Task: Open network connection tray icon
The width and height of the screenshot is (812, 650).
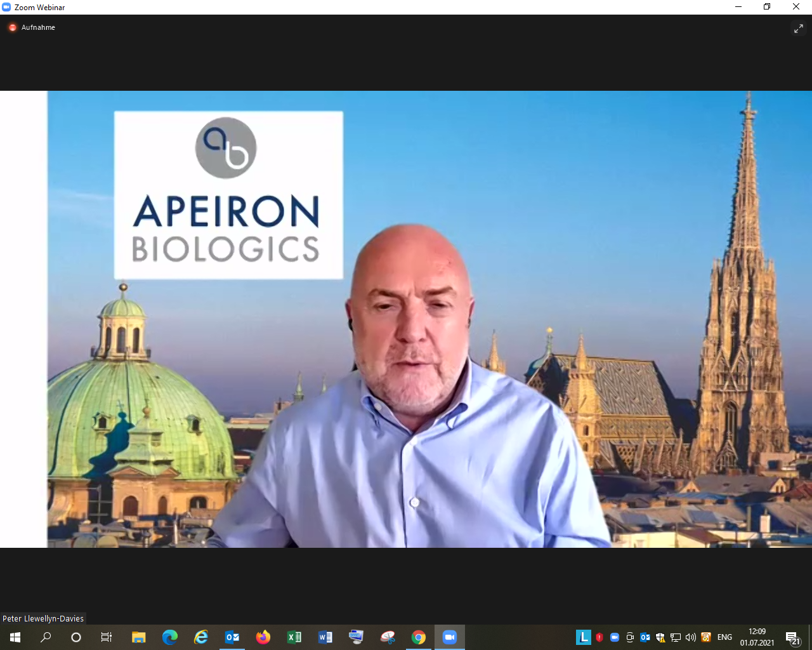Action: 676,637
